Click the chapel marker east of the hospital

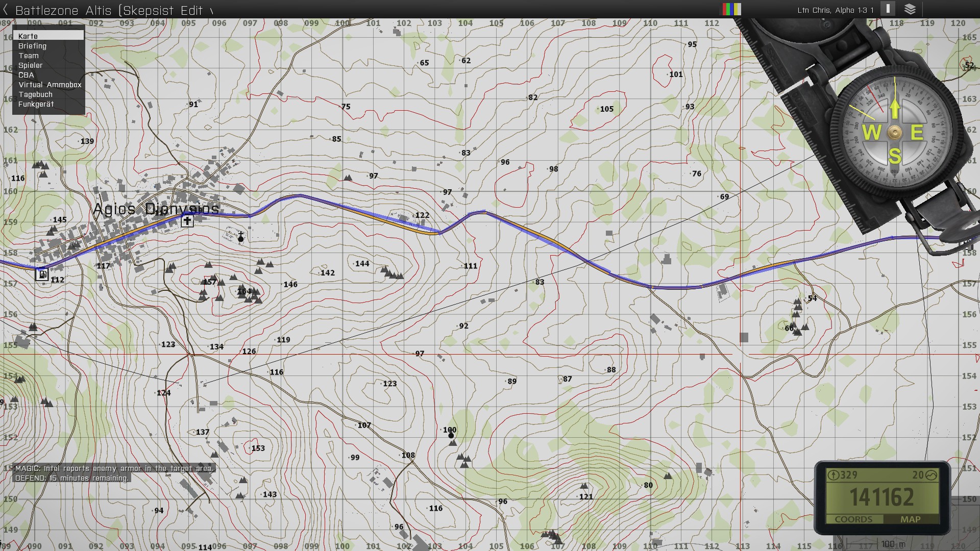[241, 237]
